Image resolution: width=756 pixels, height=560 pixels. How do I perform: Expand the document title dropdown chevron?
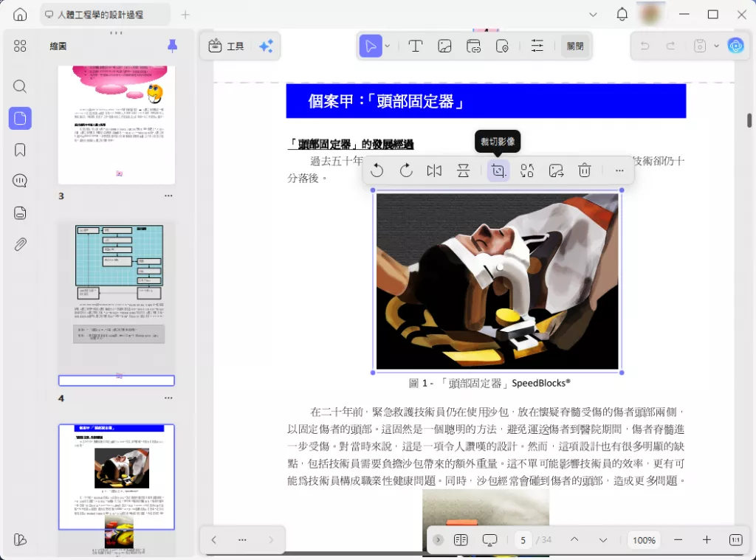coord(593,14)
